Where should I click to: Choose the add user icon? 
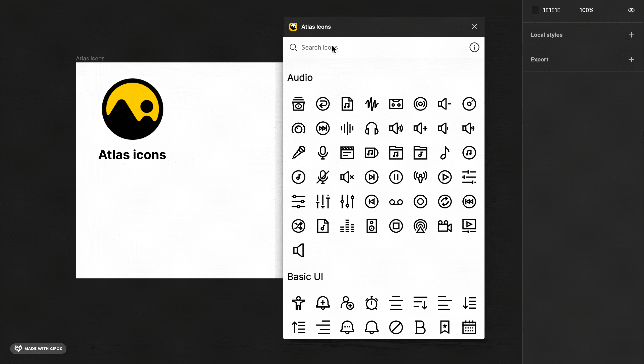click(x=347, y=303)
